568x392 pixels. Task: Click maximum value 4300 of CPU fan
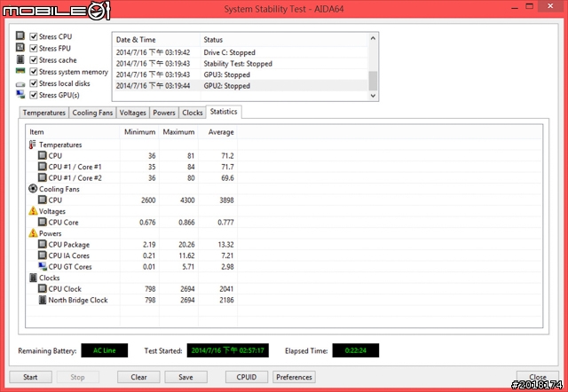coord(187,200)
